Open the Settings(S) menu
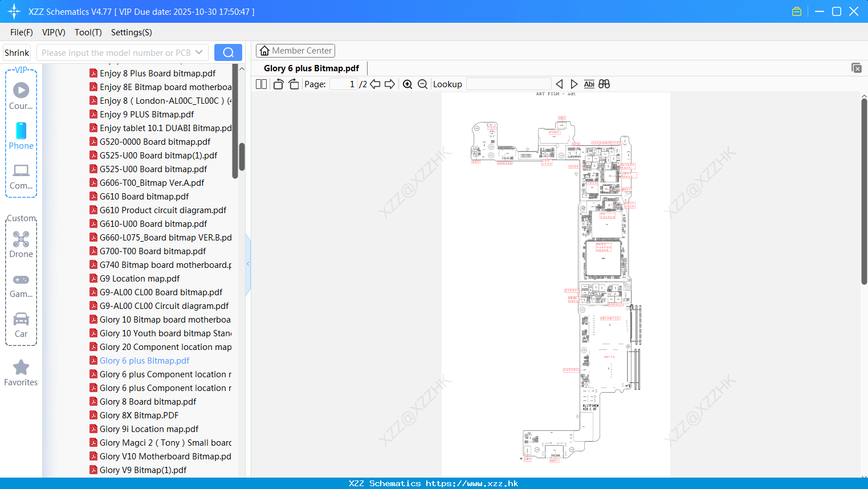Viewport: 868px width, 489px height. [x=132, y=32]
